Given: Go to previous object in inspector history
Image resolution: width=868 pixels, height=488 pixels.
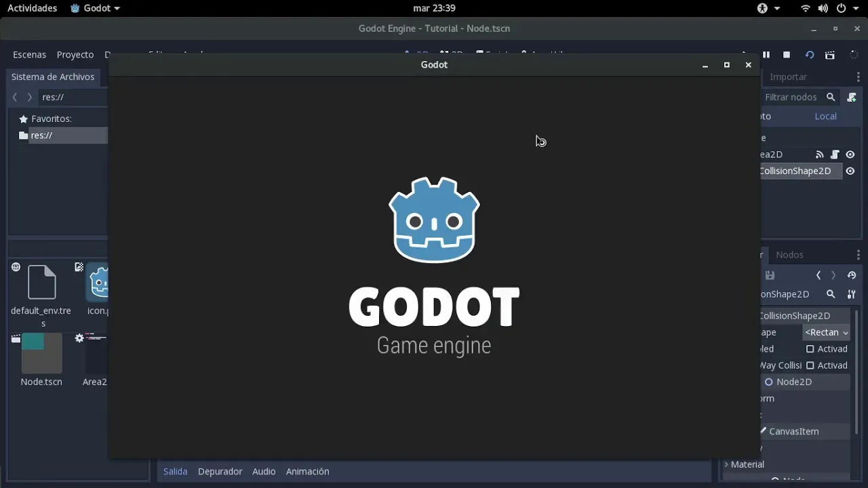Looking at the screenshot, I should (x=818, y=275).
